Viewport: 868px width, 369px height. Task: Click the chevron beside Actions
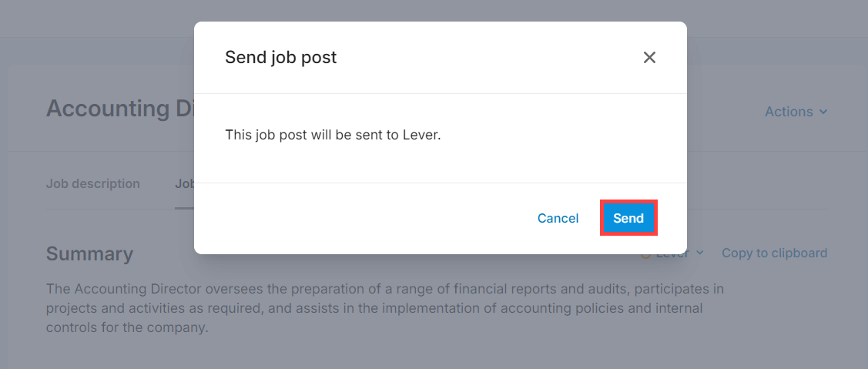(x=823, y=112)
